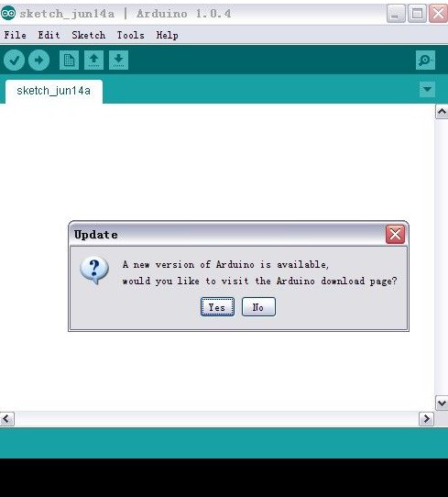Viewport: 448px width, 497px height.
Task: Open the Help menu
Action: click(167, 35)
